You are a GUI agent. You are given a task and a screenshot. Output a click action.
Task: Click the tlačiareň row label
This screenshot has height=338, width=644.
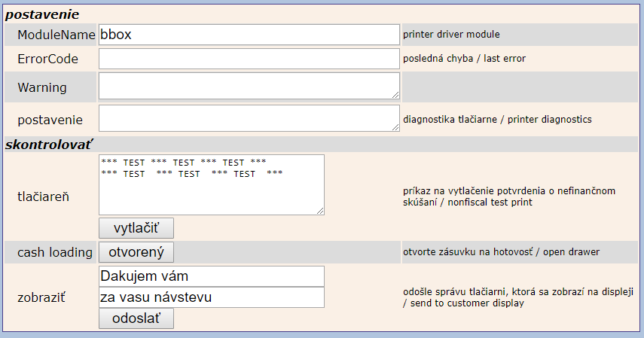tap(44, 196)
